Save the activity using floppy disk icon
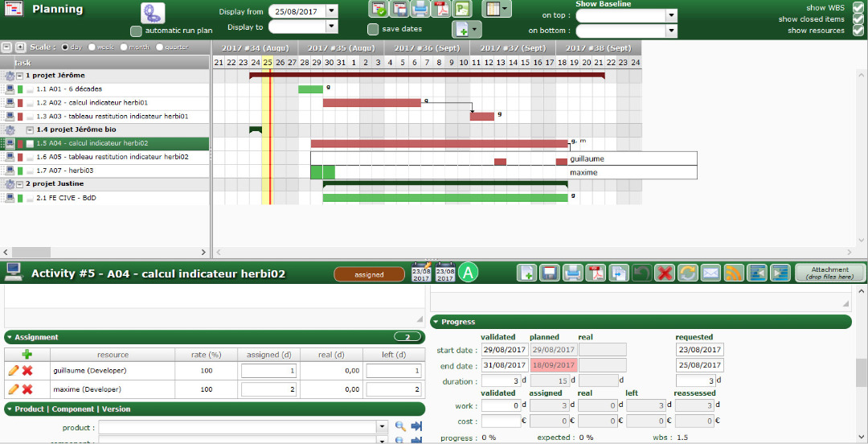The height and width of the screenshot is (444, 868). click(550, 273)
